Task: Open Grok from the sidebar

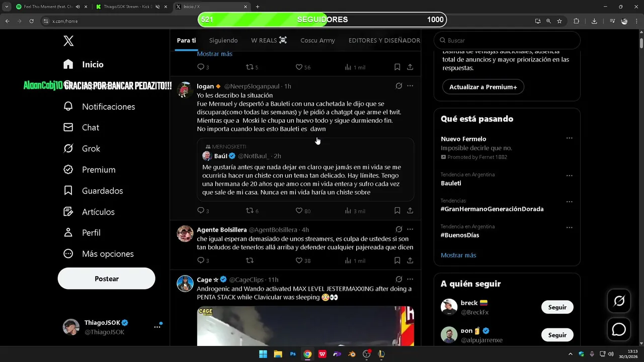Action: click(x=82, y=149)
